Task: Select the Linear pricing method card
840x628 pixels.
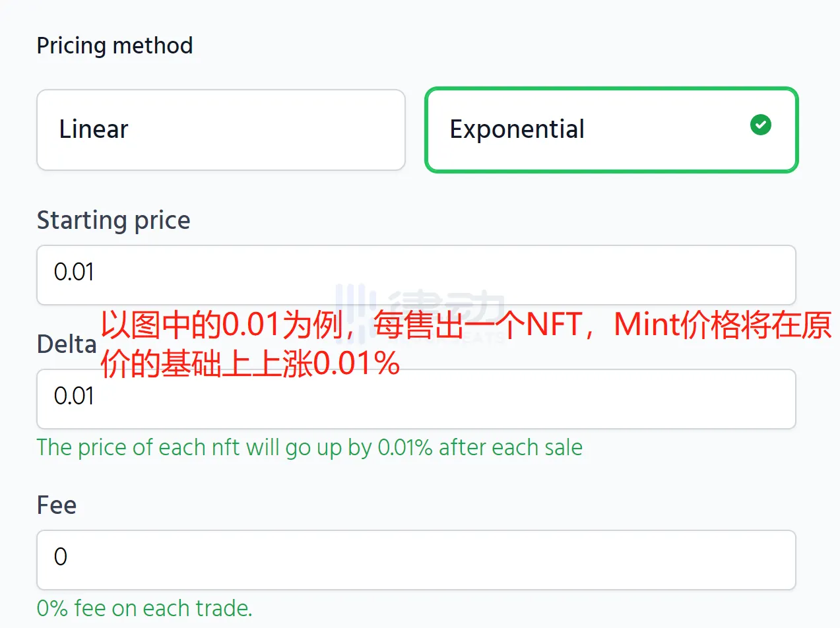Action: [x=221, y=129]
